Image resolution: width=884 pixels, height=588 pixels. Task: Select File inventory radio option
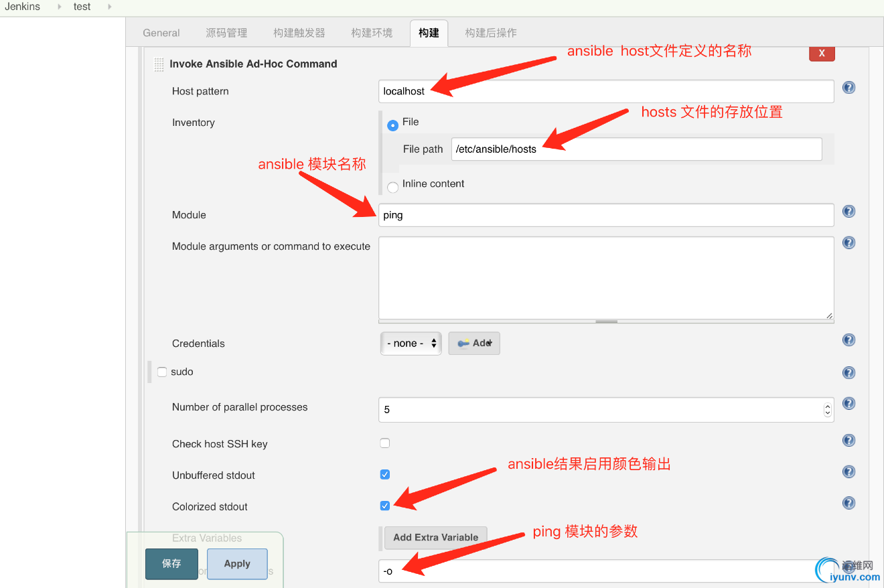click(392, 125)
